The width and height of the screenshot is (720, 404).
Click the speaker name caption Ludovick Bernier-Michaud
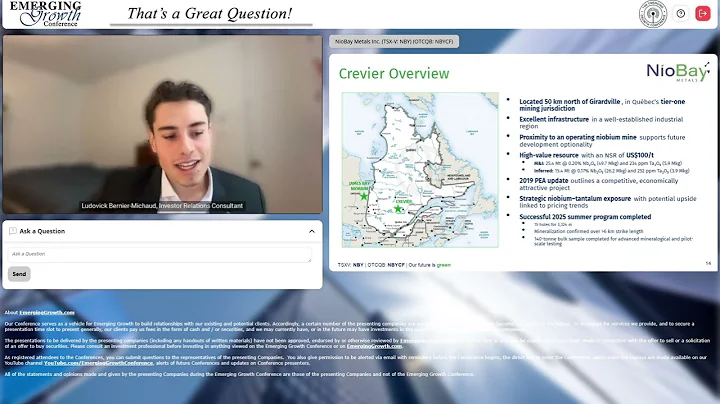(x=162, y=206)
